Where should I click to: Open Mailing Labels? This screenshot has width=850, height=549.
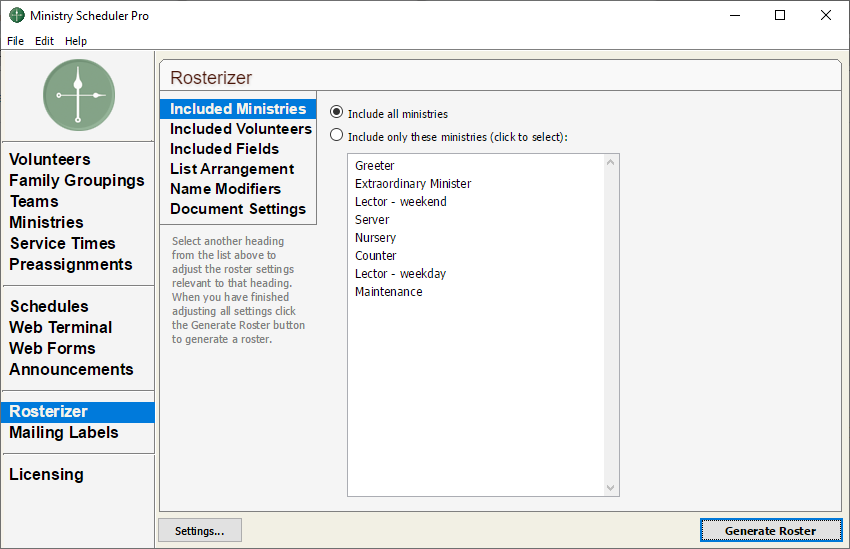(64, 432)
